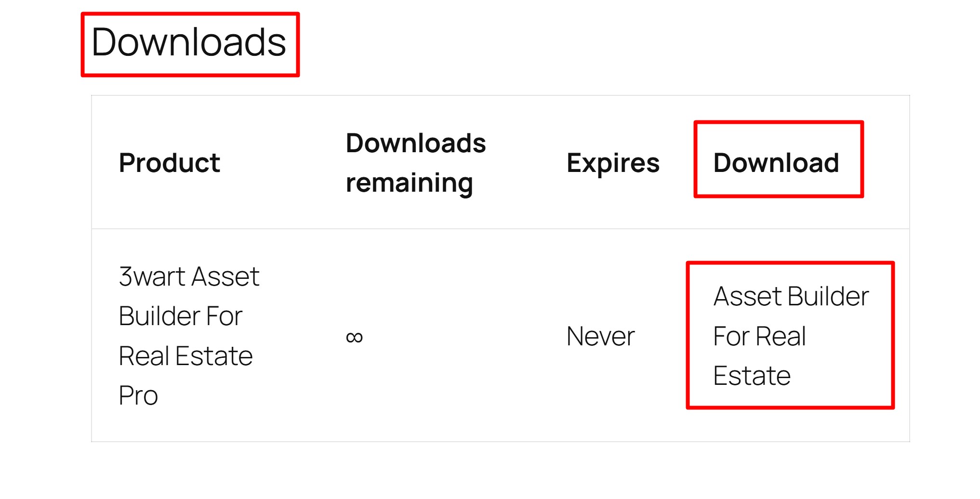Click the Expires cell showing Never

[x=600, y=336]
